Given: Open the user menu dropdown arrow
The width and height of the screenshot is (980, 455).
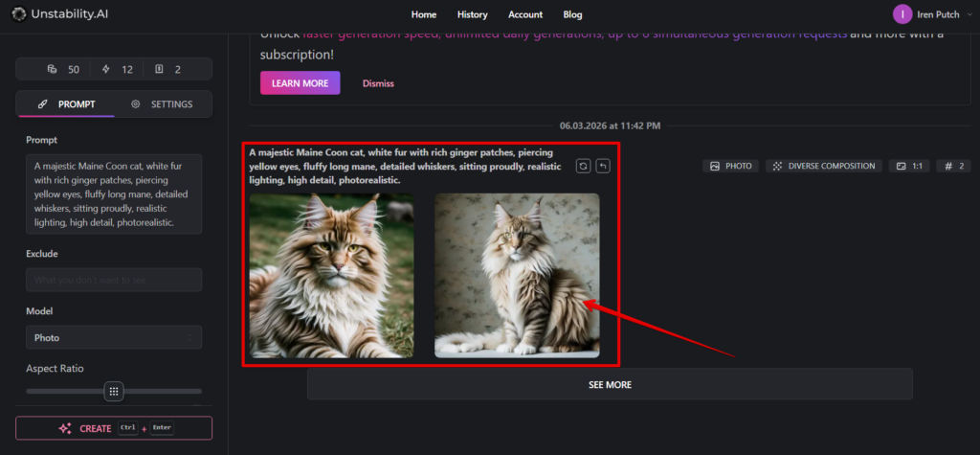Looking at the screenshot, I should [969, 14].
